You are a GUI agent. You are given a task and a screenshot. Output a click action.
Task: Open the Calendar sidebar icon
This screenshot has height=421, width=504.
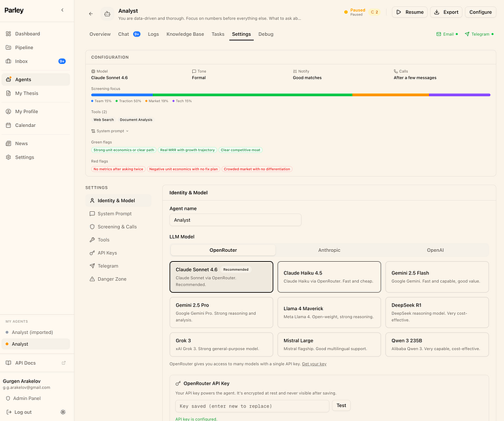click(x=8, y=125)
